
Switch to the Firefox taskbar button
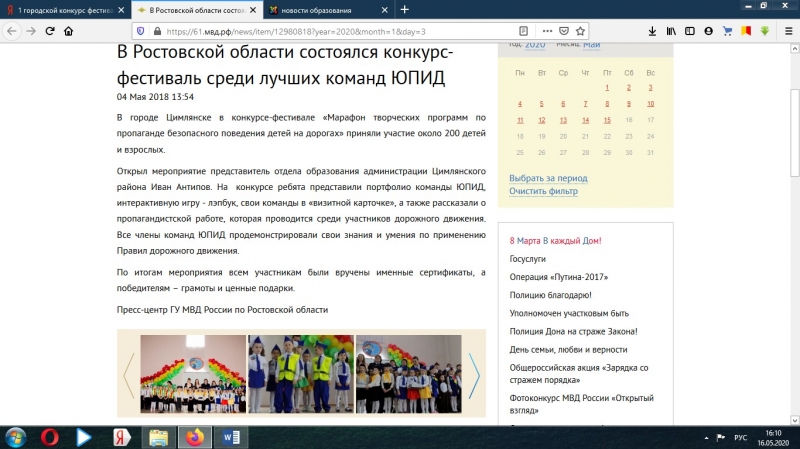pos(195,438)
